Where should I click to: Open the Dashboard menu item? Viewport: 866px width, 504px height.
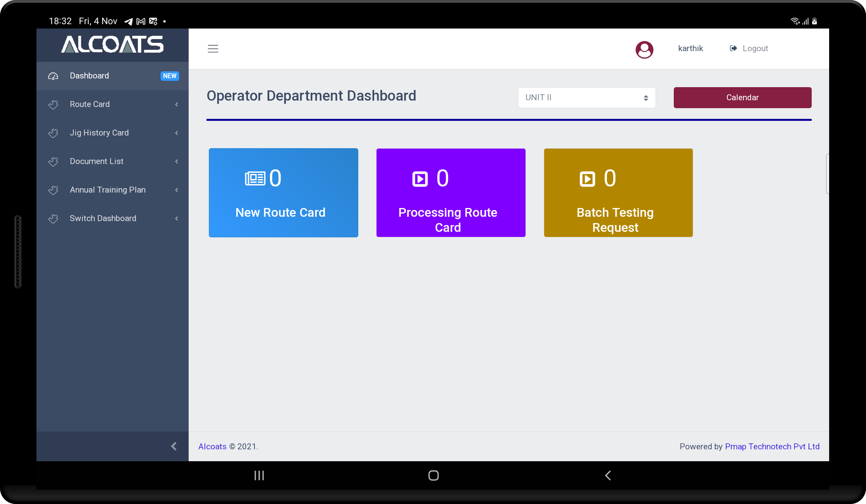(x=113, y=76)
